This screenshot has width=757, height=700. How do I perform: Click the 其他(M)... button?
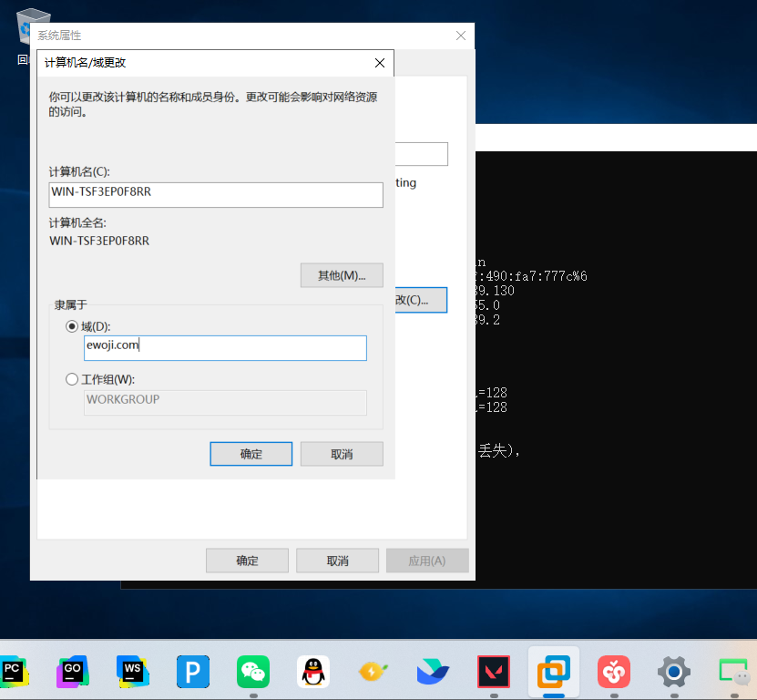click(x=342, y=275)
